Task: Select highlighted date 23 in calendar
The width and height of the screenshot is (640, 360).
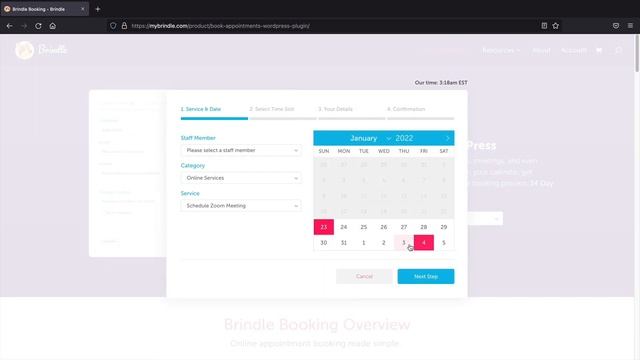Action: click(x=324, y=227)
